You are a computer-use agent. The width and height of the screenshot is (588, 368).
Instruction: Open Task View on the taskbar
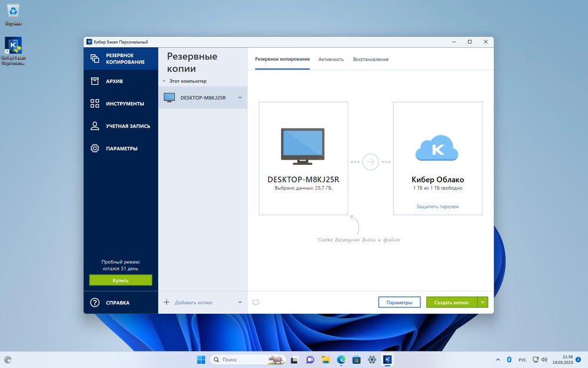click(x=295, y=360)
